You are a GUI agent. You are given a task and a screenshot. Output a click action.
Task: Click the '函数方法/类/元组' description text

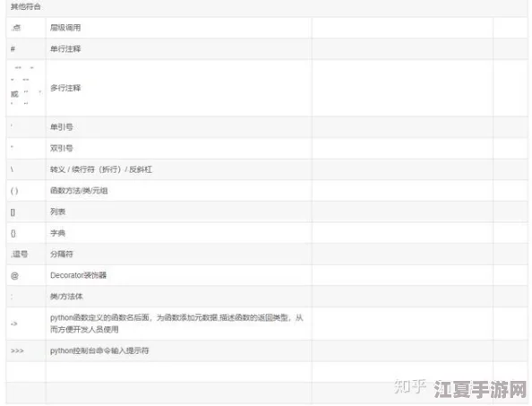(79, 190)
